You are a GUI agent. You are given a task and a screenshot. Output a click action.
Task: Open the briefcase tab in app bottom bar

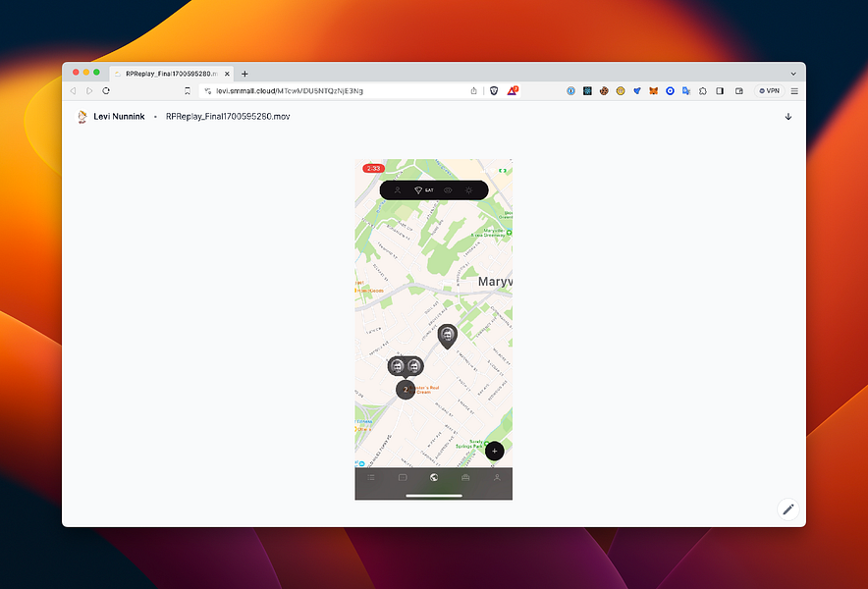click(x=465, y=477)
